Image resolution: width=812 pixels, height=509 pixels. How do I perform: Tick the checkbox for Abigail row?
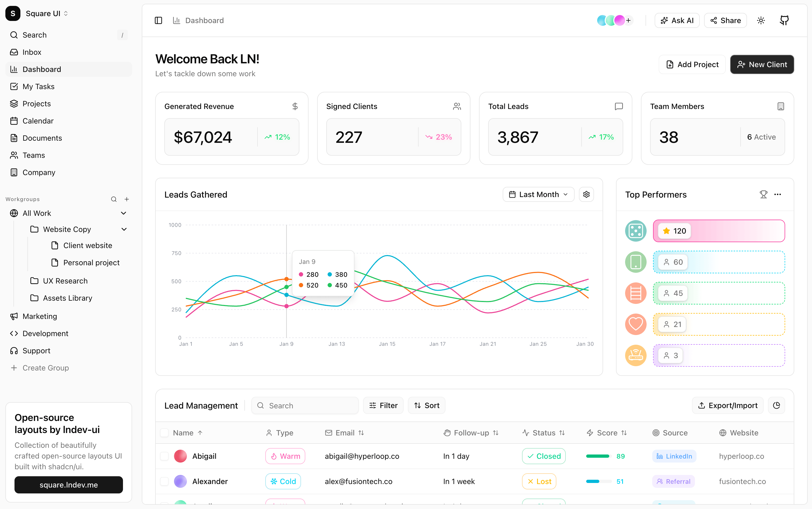point(164,456)
